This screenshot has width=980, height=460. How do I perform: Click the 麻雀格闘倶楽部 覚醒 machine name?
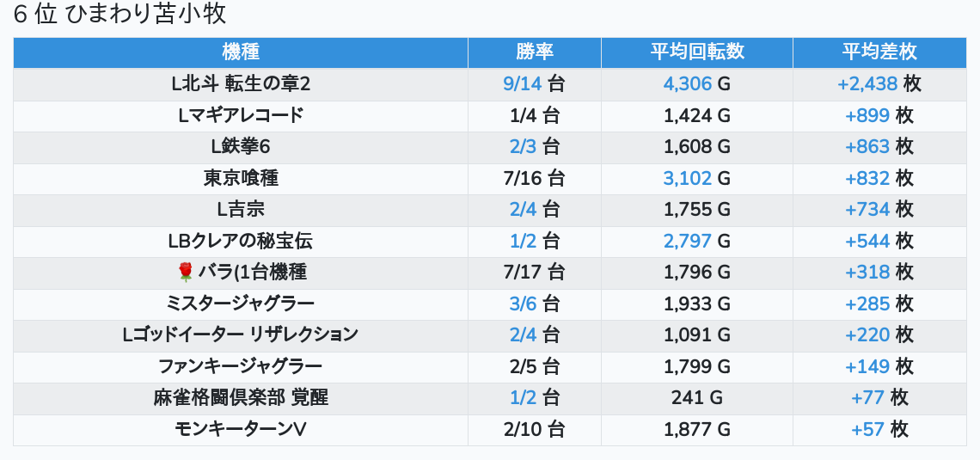tap(241, 398)
